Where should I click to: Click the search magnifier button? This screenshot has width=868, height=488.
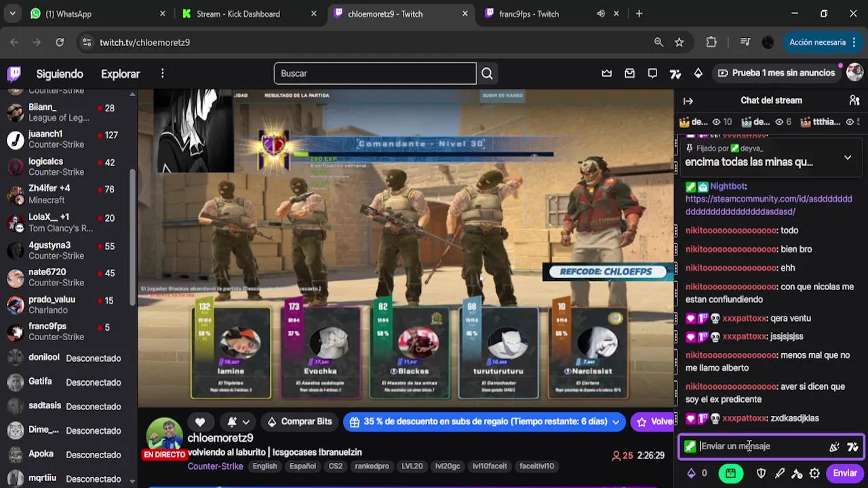(487, 73)
